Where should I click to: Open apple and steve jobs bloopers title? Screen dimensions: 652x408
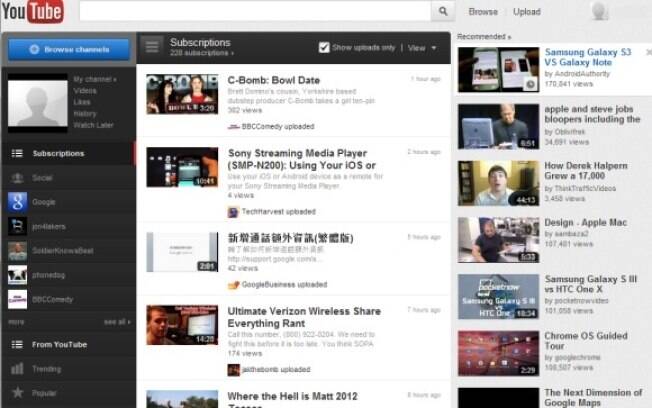coord(592,114)
